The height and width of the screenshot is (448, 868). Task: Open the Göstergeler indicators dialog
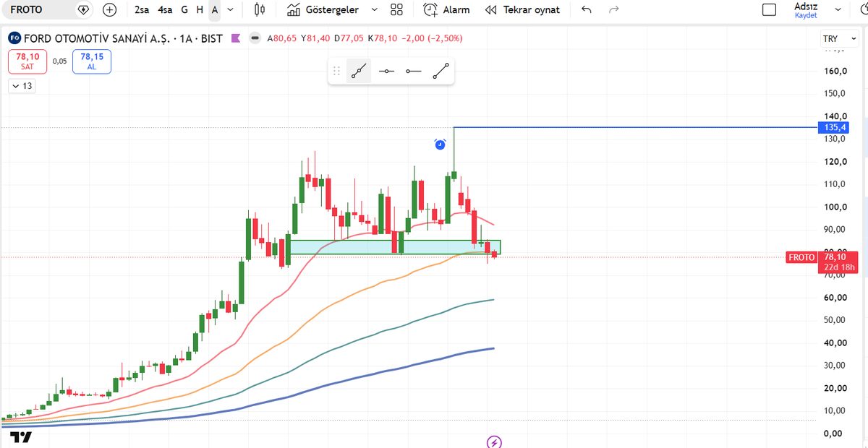[323, 10]
